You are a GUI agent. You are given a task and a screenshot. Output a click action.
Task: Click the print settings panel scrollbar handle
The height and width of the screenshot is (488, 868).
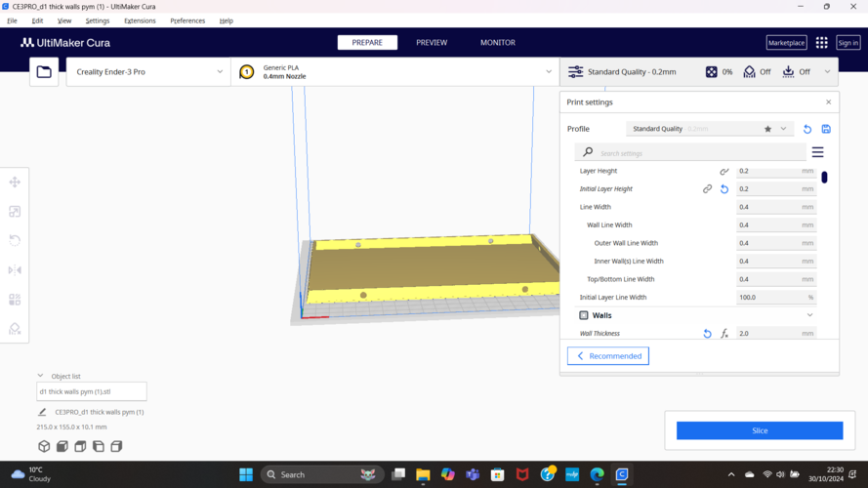(x=824, y=178)
